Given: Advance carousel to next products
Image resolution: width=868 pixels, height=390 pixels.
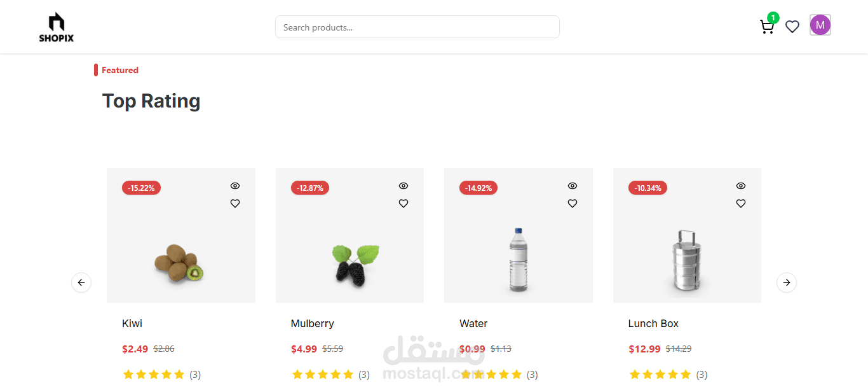Looking at the screenshot, I should [787, 282].
